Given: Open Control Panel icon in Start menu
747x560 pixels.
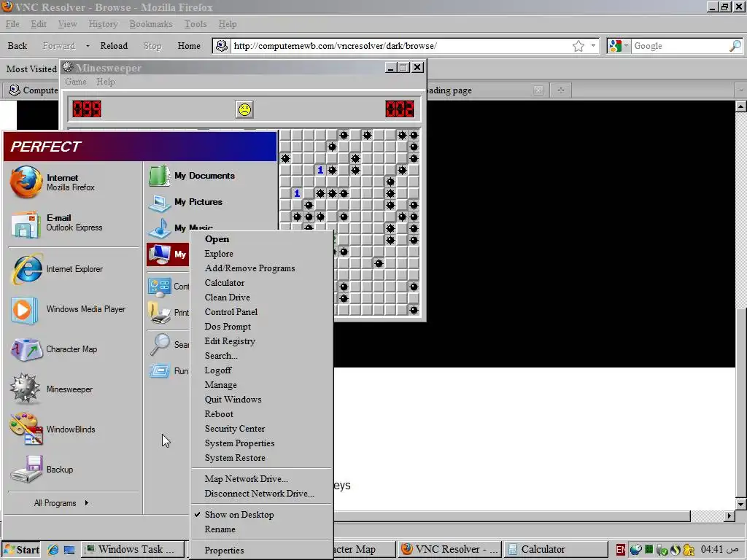Looking at the screenshot, I should (x=159, y=287).
